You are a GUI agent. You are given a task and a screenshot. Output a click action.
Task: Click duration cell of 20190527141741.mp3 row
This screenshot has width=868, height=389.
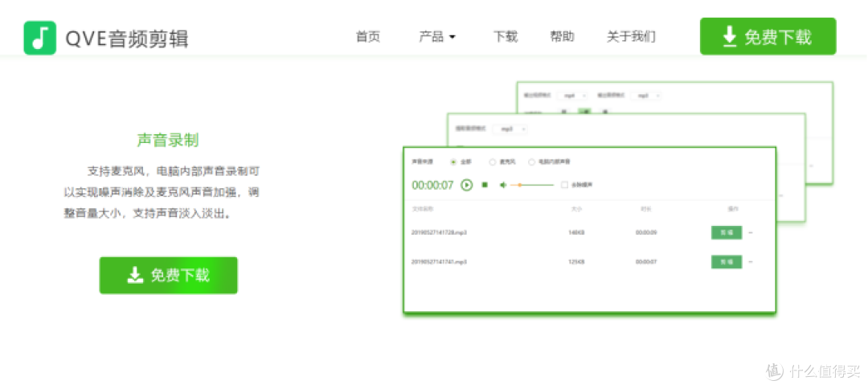coord(646,262)
